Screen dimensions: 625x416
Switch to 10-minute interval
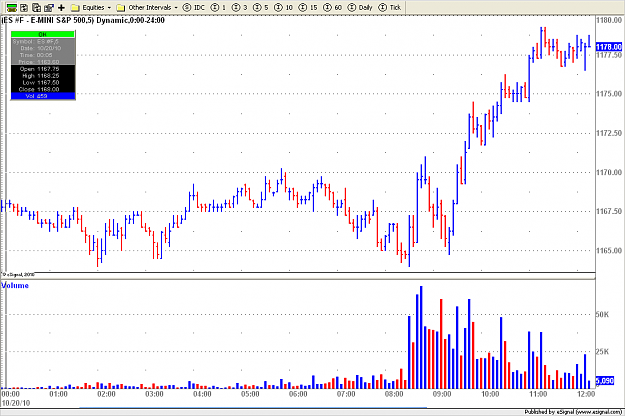coord(283,8)
